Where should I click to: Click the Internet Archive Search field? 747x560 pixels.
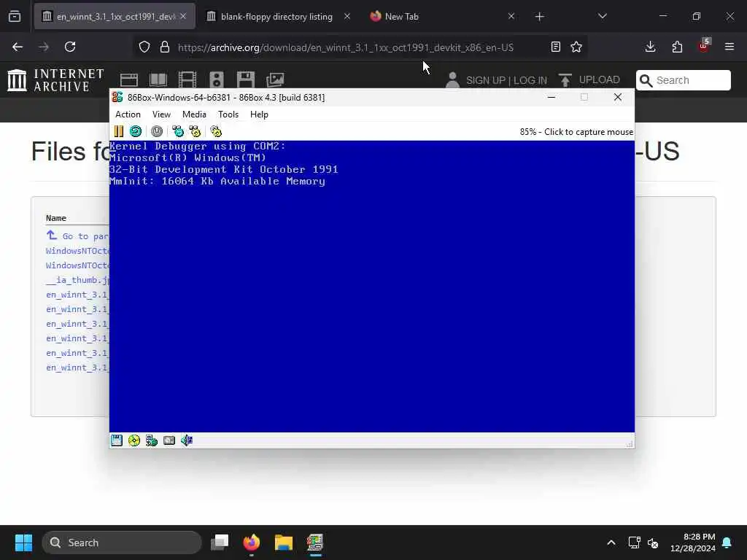click(683, 80)
